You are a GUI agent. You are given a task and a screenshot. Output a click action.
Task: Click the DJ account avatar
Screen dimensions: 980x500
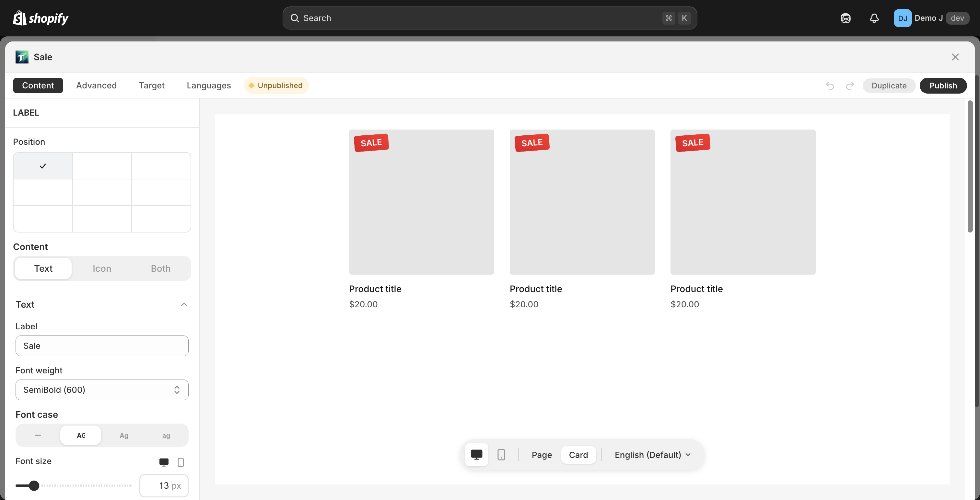[903, 18]
